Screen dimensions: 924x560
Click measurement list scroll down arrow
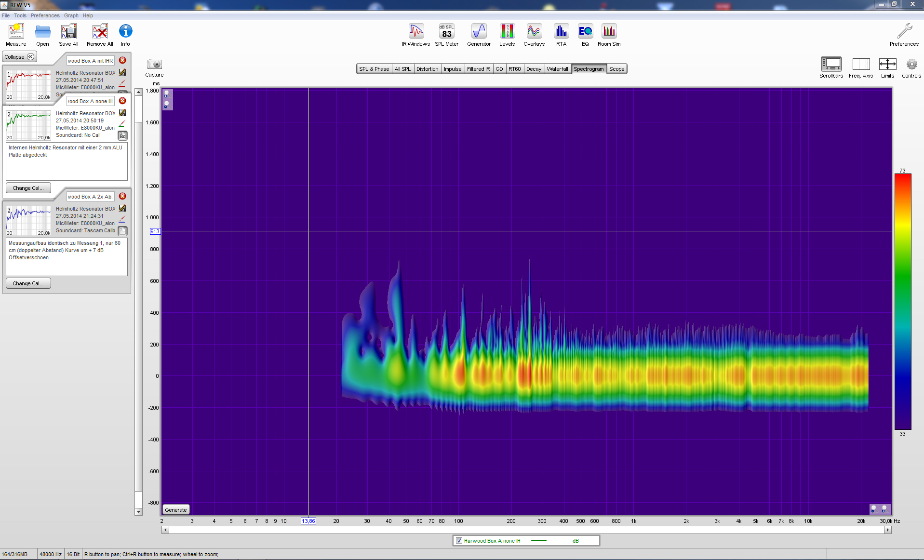coord(139,512)
